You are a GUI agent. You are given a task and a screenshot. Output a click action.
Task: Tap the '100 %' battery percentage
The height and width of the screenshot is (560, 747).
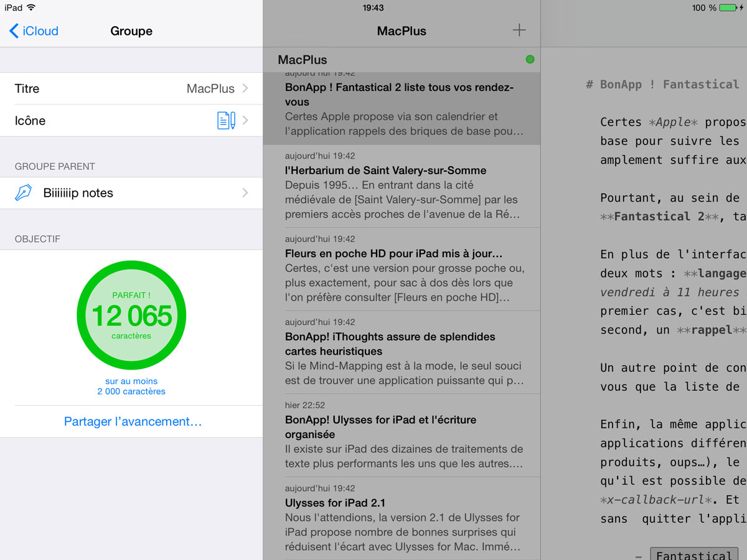pos(704,7)
